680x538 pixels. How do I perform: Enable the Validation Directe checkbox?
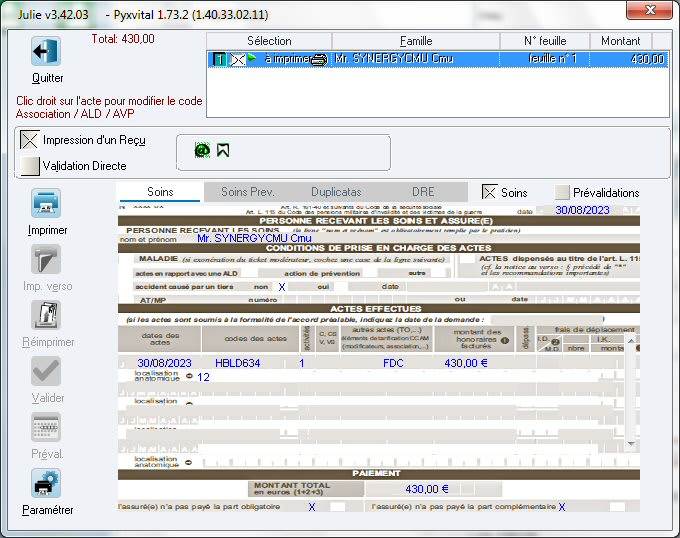30,166
